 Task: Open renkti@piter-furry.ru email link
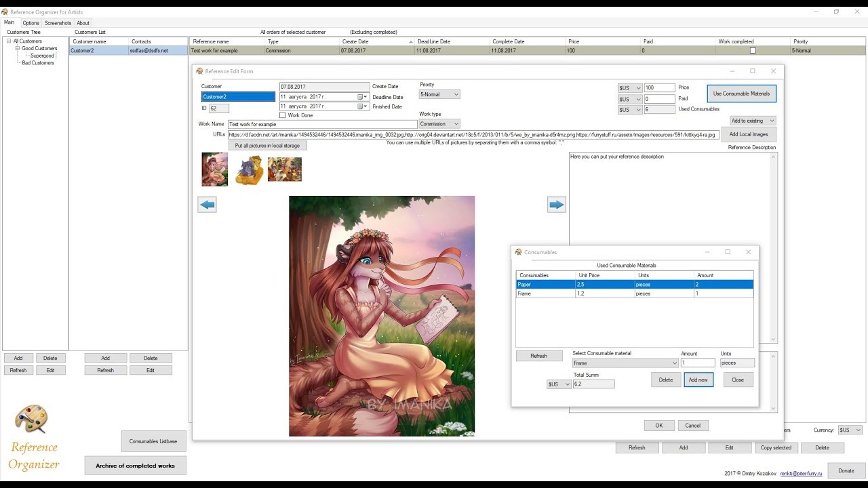coord(801,473)
